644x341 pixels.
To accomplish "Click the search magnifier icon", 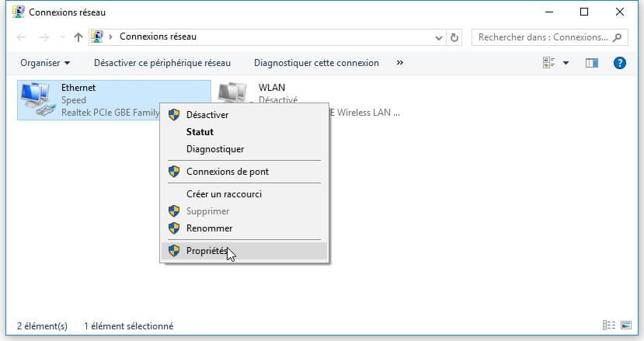I will (x=618, y=37).
